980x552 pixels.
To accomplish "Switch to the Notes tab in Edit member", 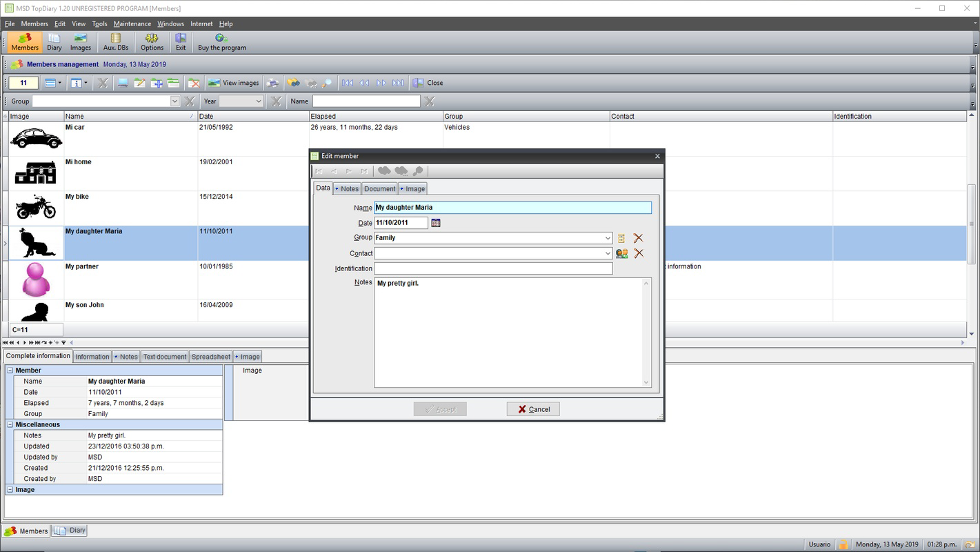I will click(x=347, y=188).
